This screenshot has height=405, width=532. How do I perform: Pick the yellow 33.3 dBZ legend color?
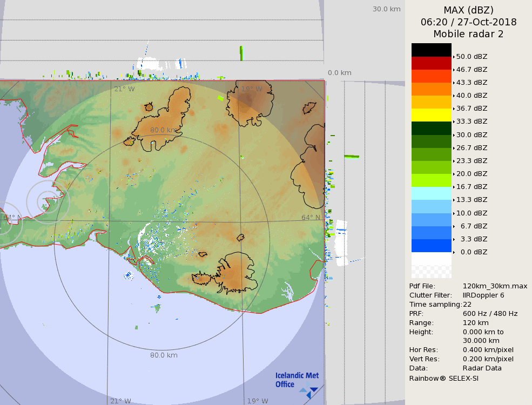click(x=431, y=115)
